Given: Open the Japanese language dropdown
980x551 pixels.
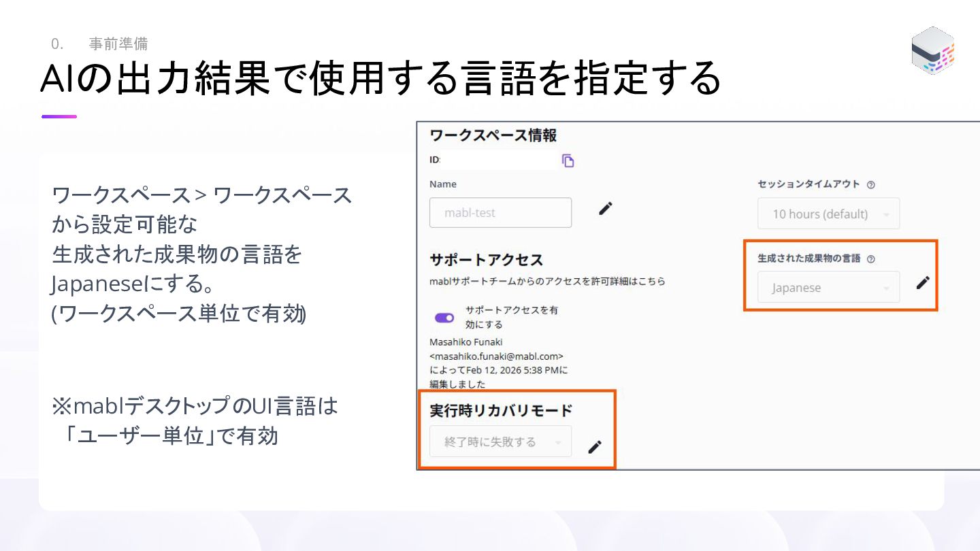Looking at the screenshot, I should [828, 287].
